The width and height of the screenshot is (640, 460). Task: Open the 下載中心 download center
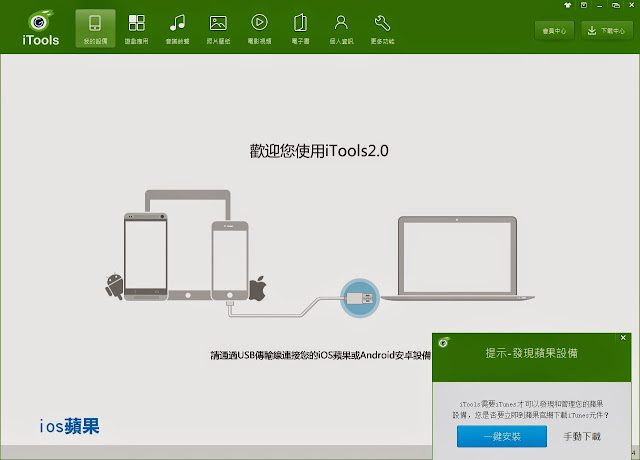pyautogui.click(x=607, y=31)
